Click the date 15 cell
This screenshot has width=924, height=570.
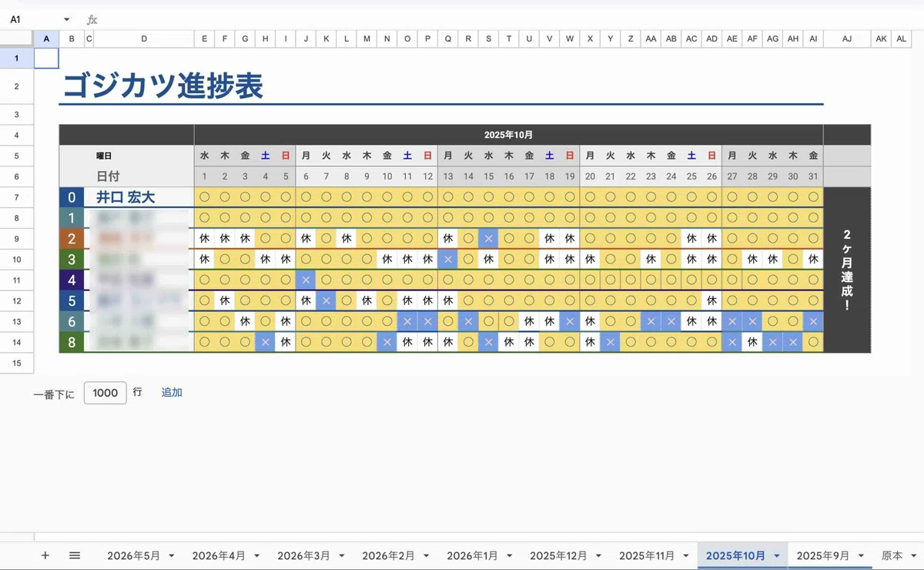pos(488,176)
